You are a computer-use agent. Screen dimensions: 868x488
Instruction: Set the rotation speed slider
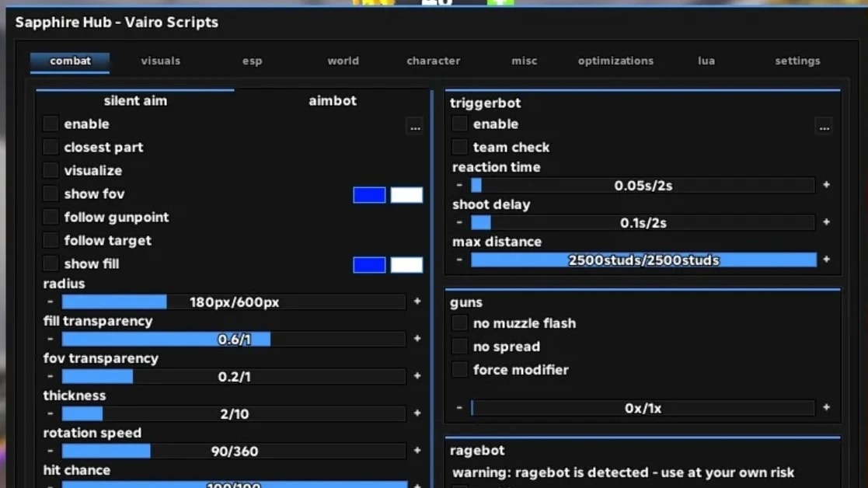(x=234, y=451)
